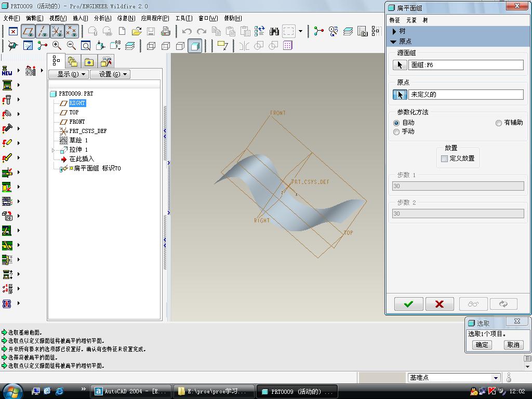Open the 设置 dropdown in model tree

[x=110, y=74]
